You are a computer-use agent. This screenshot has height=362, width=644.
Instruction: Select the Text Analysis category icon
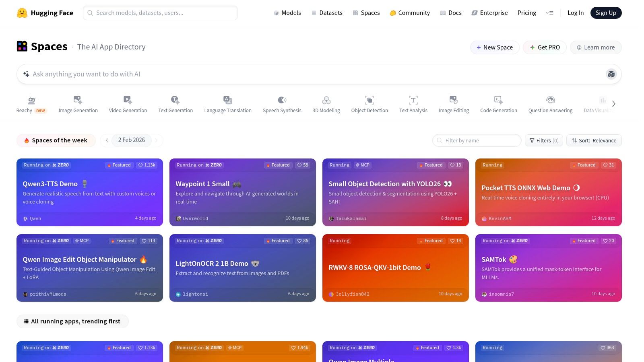click(x=413, y=100)
